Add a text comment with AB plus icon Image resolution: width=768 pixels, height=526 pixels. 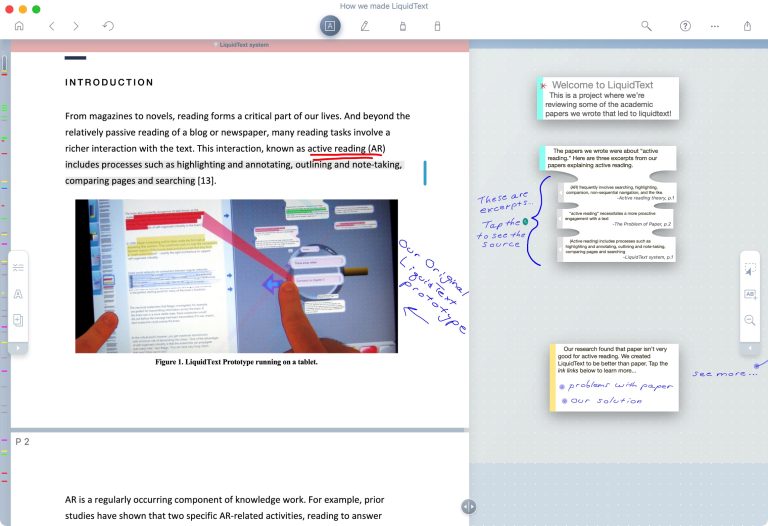750,294
